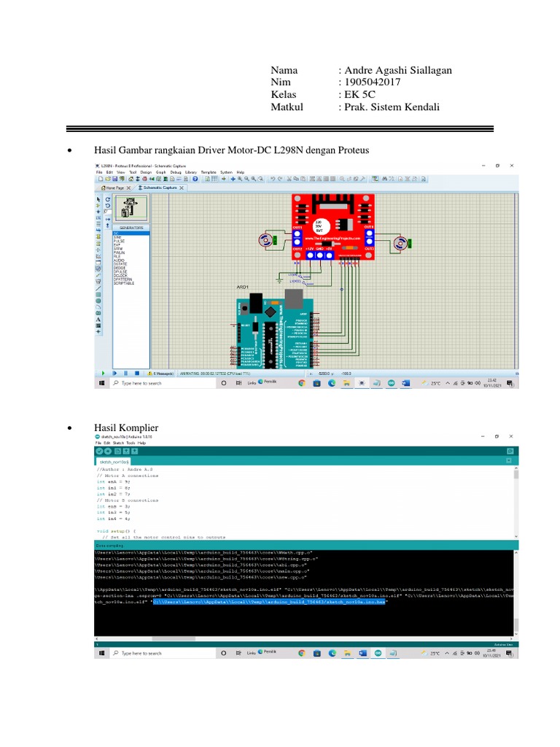Click the blue Help icon in Proteus toolbar
Image resolution: width=560 pixels, height=747 pixels.
pos(195,179)
